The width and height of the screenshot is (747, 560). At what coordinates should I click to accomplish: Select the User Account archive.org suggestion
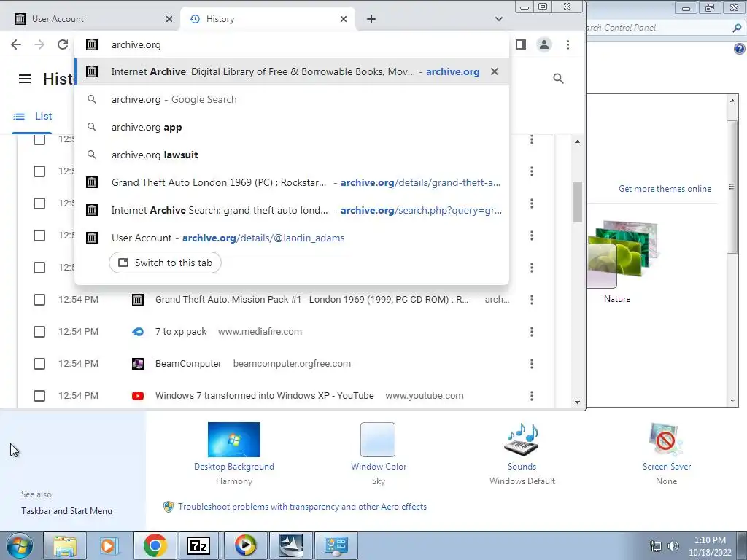pyautogui.click(x=292, y=238)
